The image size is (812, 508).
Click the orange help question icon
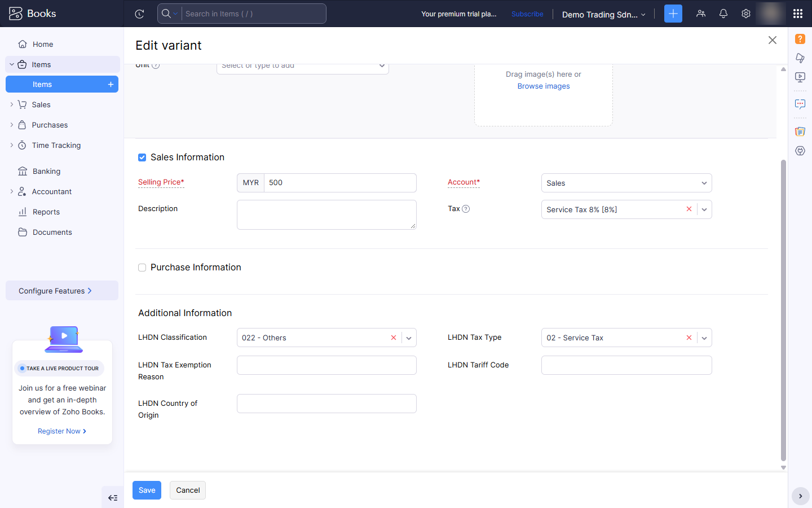[800, 39]
